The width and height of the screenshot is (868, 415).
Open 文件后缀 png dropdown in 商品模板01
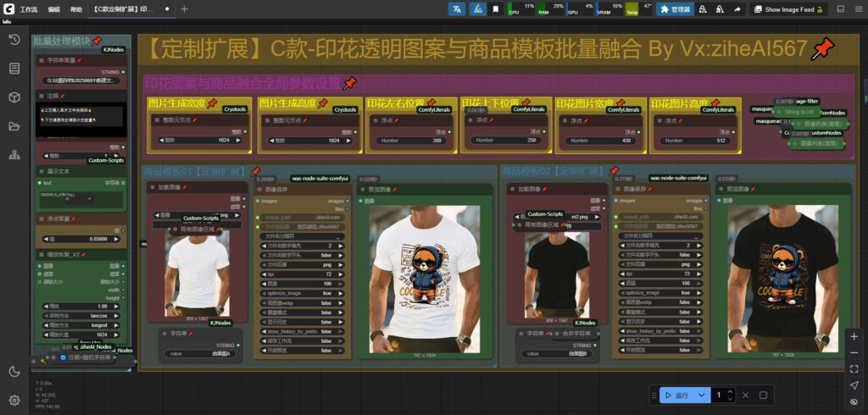pos(303,264)
